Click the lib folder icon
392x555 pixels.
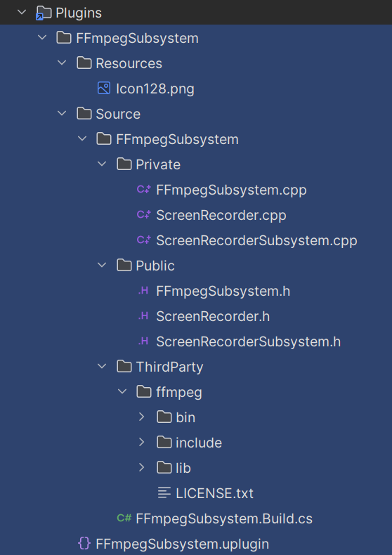(x=164, y=468)
